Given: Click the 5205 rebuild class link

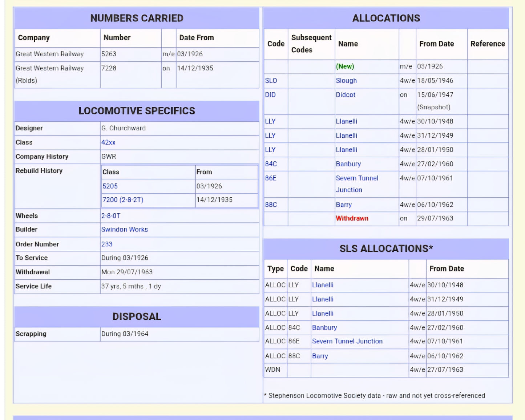Looking at the screenshot, I should (110, 186).
